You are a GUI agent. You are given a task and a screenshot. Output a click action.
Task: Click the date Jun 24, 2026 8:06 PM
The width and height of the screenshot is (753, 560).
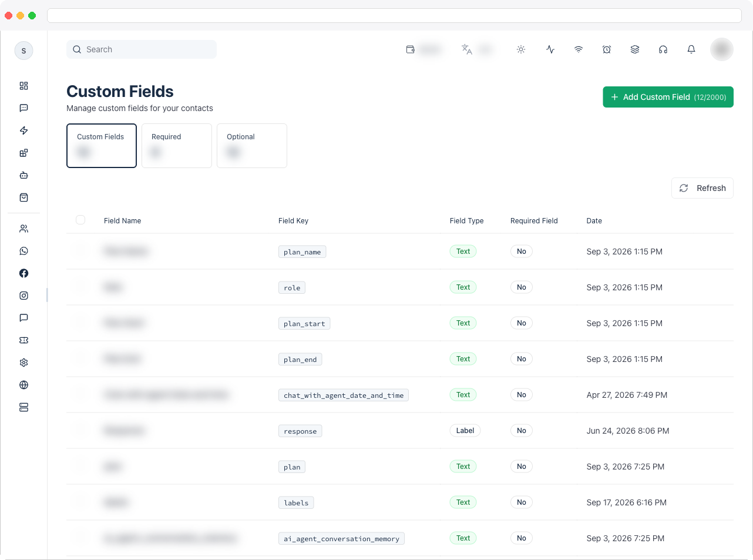[x=628, y=431]
